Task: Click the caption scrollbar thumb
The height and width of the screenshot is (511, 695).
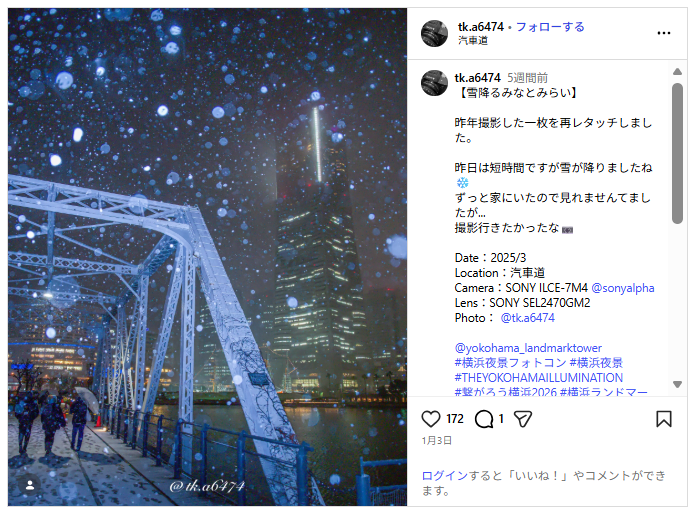Action: 677,153
